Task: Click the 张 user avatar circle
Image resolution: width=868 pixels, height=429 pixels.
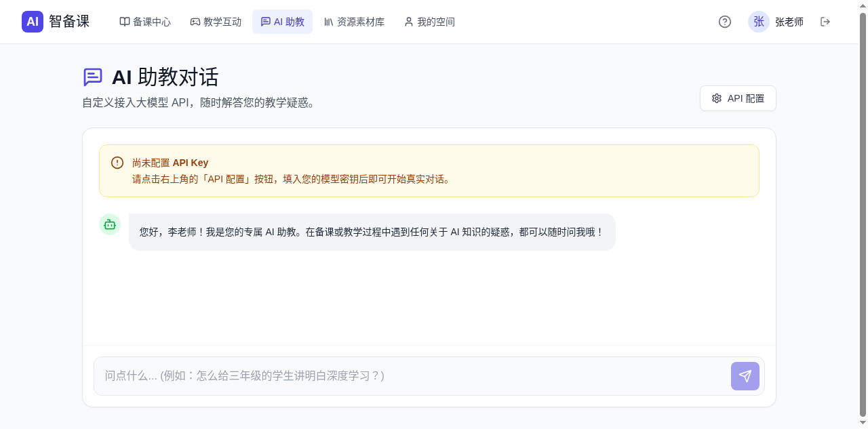Action: 758,22
